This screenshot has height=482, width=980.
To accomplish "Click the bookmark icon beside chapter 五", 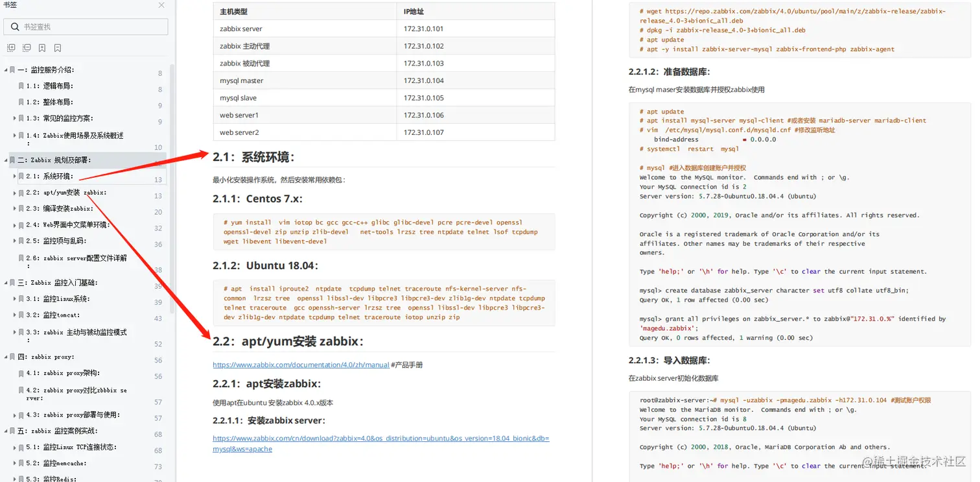I will pyautogui.click(x=12, y=430).
